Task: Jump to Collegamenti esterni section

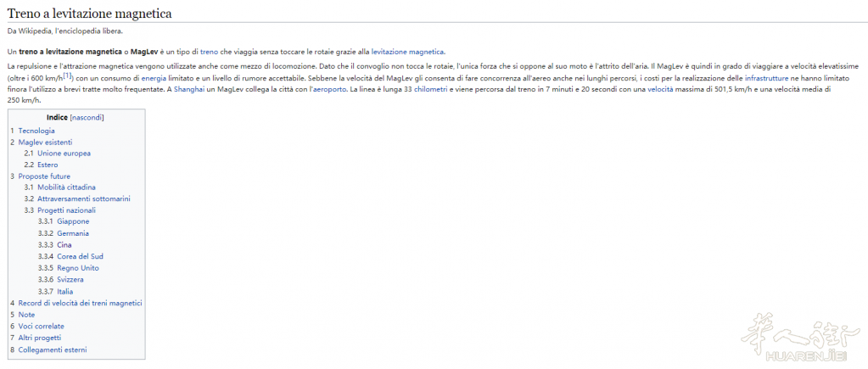Action: [x=53, y=349]
